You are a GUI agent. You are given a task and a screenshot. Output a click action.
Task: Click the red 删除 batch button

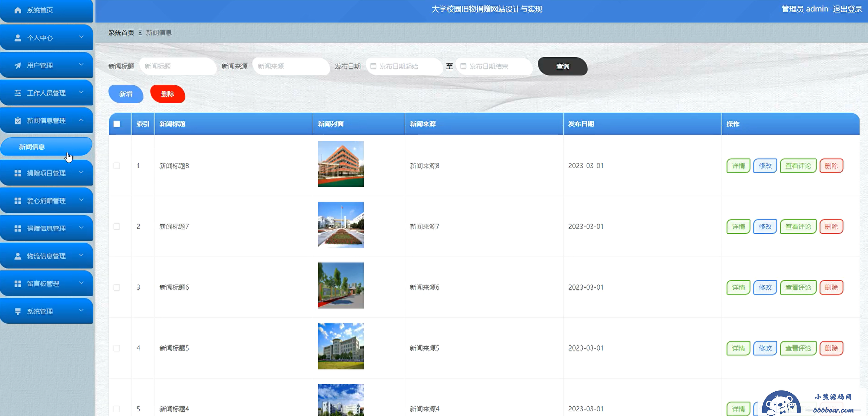pyautogui.click(x=168, y=94)
